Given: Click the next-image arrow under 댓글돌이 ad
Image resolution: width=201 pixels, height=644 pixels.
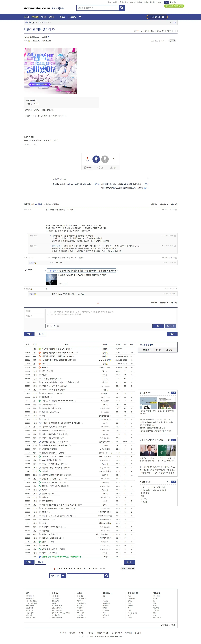Looking at the screenshot, I should click(x=66, y=283).
